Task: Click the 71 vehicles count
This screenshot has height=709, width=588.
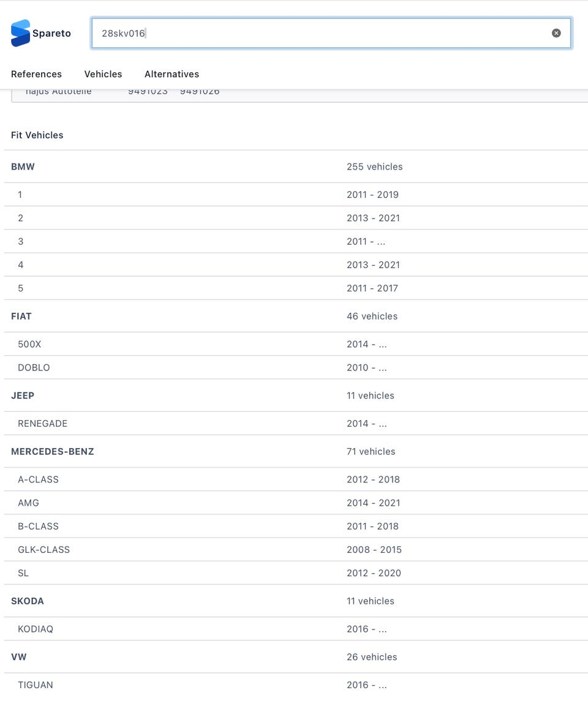Action: coord(371,451)
